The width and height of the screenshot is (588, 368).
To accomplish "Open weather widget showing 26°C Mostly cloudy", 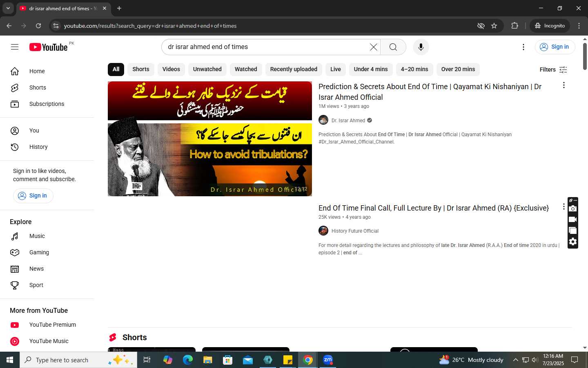I will 471,360.
